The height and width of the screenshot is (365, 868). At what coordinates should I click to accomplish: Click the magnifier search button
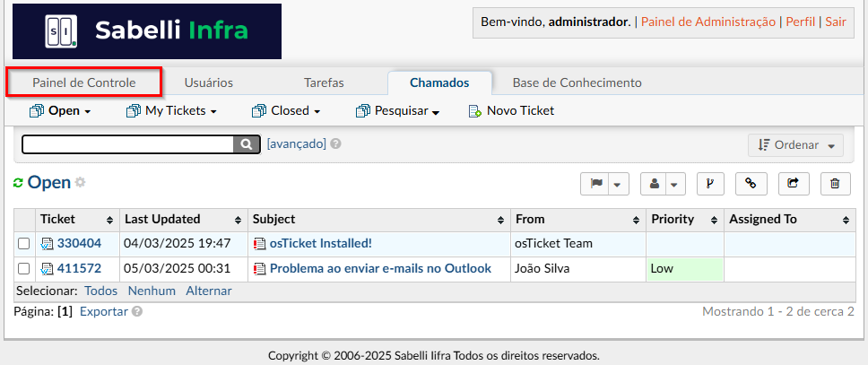(x=246, y=144)
